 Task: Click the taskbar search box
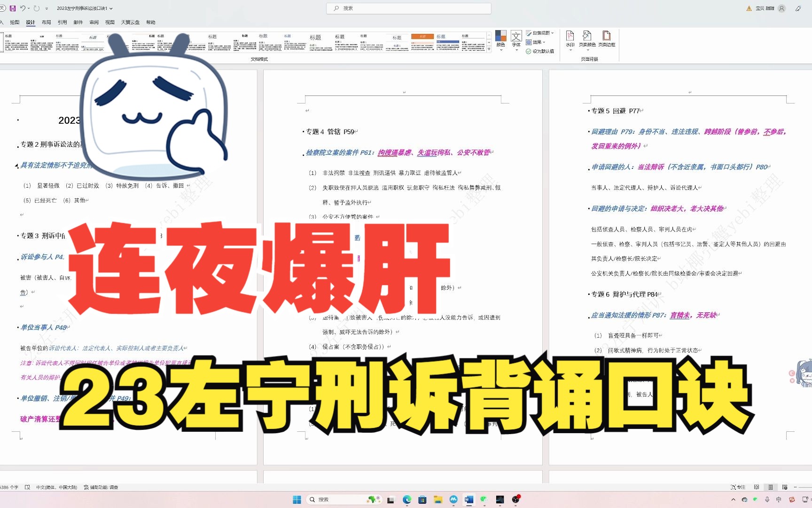pyautogui.click(x=344, y=500)
